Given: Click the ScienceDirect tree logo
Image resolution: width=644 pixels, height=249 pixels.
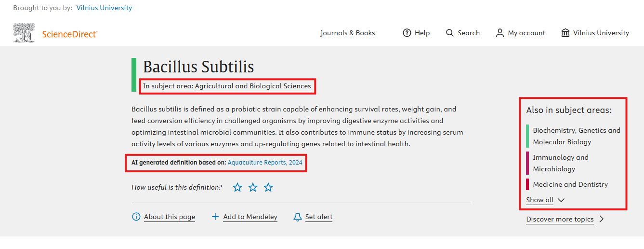Looking at the screenshot, I should pos(24,33).
